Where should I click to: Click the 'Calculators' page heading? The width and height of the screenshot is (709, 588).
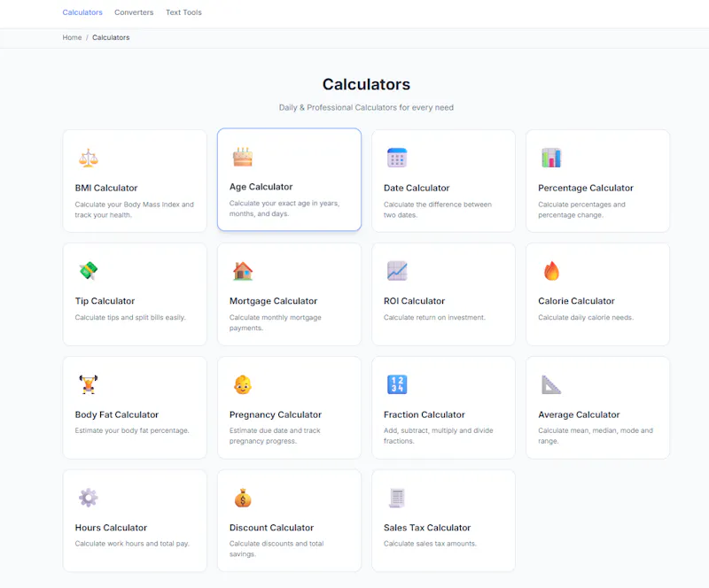(366, 84)
